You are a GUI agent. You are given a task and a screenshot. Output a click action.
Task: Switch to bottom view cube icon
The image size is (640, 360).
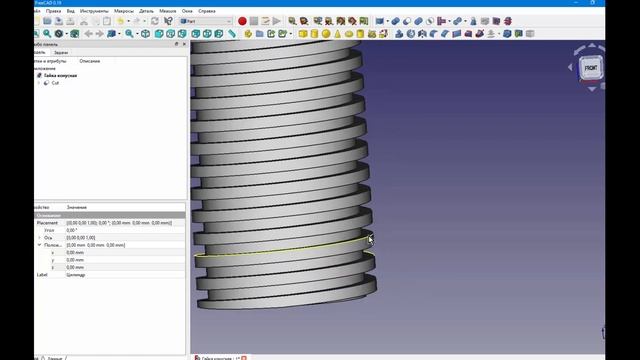[207, 34]
